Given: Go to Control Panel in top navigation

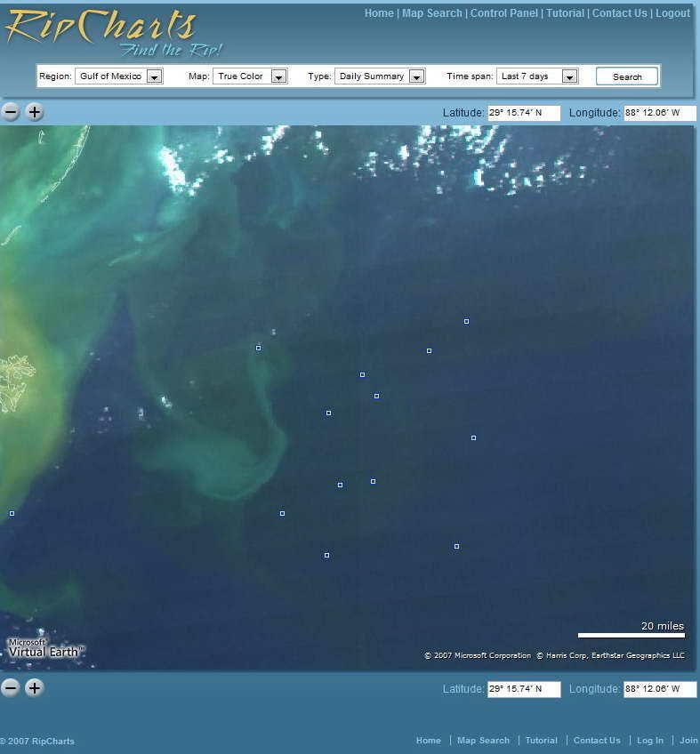Looking at the screenshot, I should 503,13.
